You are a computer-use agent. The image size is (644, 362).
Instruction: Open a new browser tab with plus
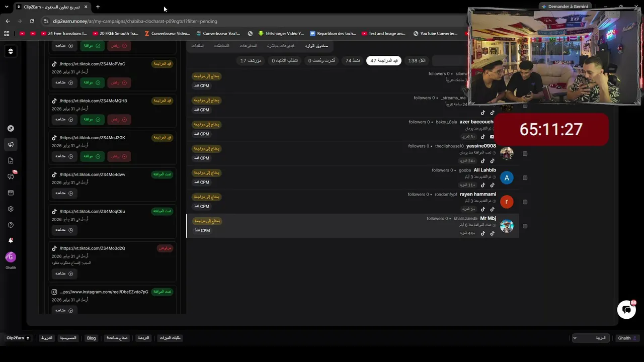98,7
